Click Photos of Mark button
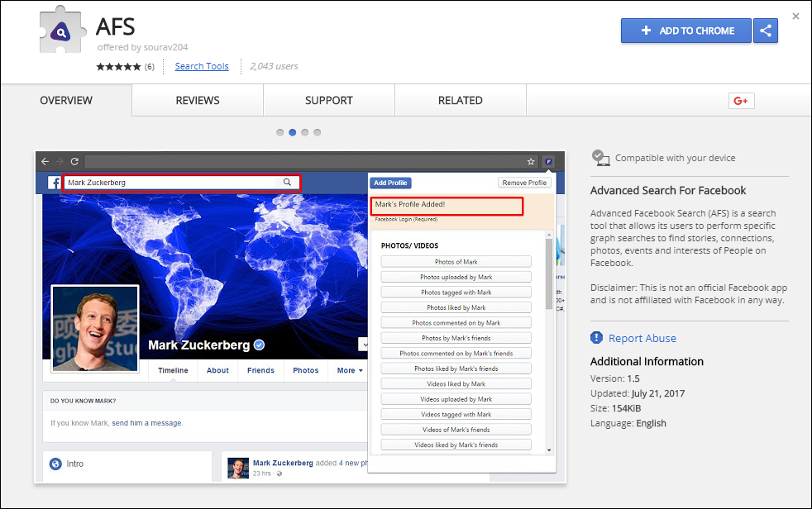 click(456, 262)
